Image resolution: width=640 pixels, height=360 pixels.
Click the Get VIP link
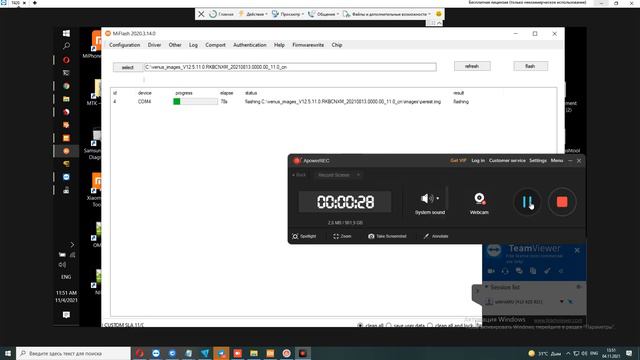[458, 161]
